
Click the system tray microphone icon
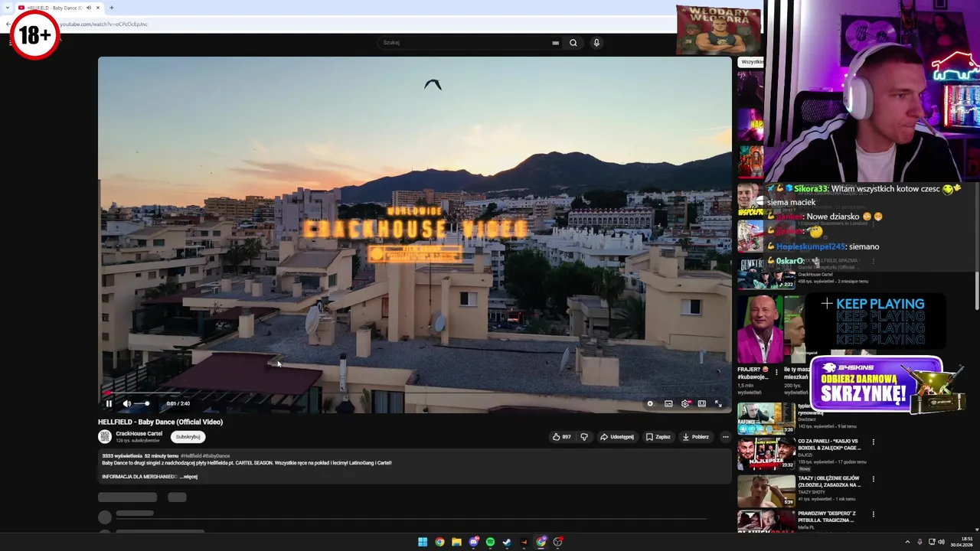(x=920, y=542)
